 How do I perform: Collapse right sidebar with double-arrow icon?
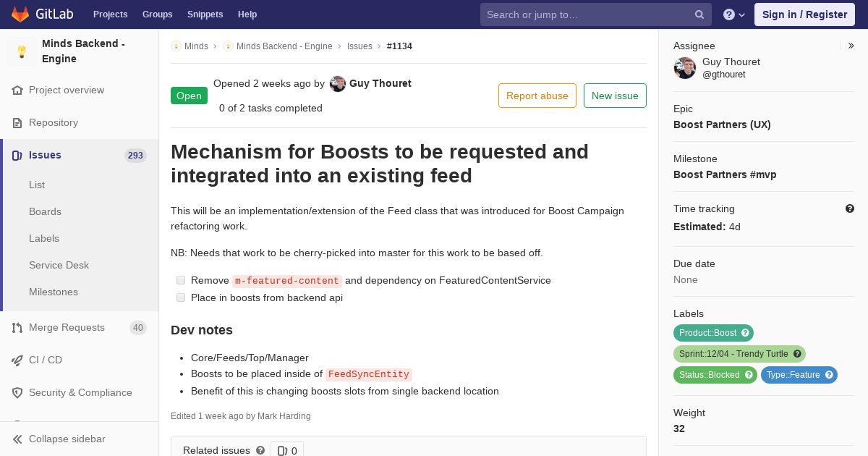851,46
